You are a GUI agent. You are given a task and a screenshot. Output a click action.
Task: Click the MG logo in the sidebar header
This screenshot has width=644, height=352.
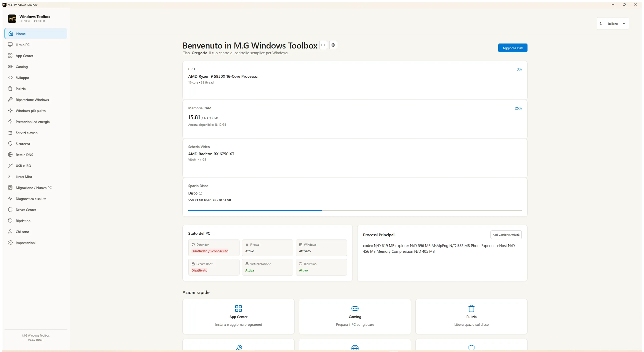[x=12, y=18]
